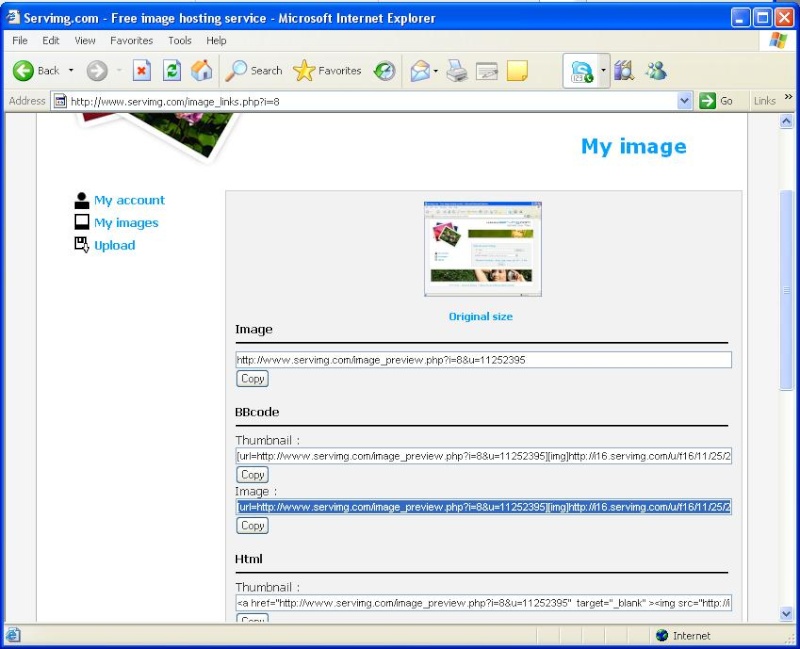
Task: Open the Upload link
Action: [x=115, y=245]
